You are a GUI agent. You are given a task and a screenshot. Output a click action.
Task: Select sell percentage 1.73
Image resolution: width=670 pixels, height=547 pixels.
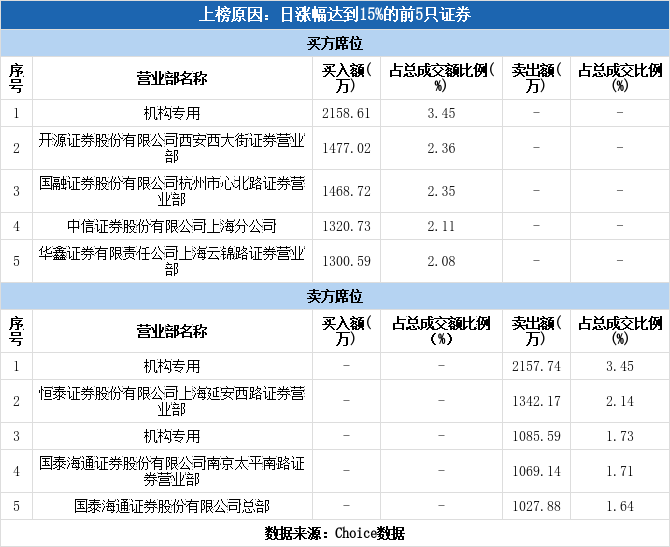pos(620,436)
